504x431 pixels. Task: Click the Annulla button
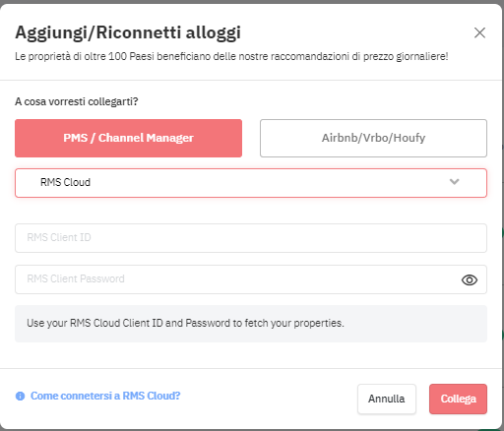(387, 399)
